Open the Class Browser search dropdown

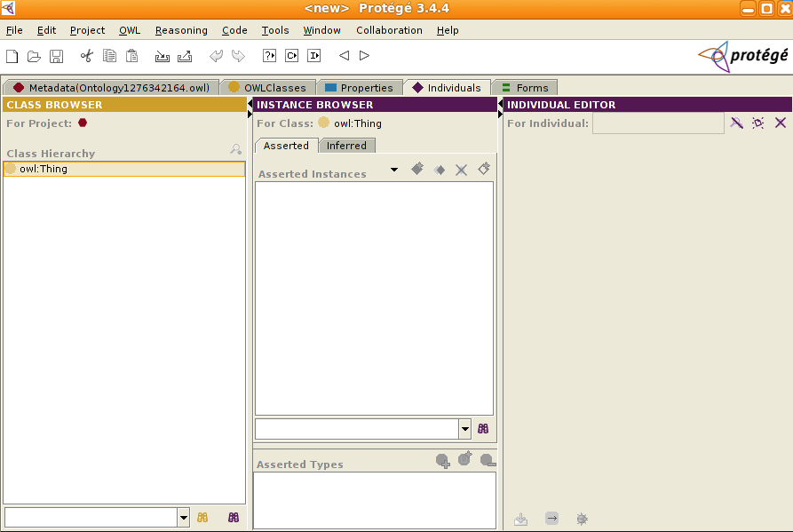click(x=184, y=517)
